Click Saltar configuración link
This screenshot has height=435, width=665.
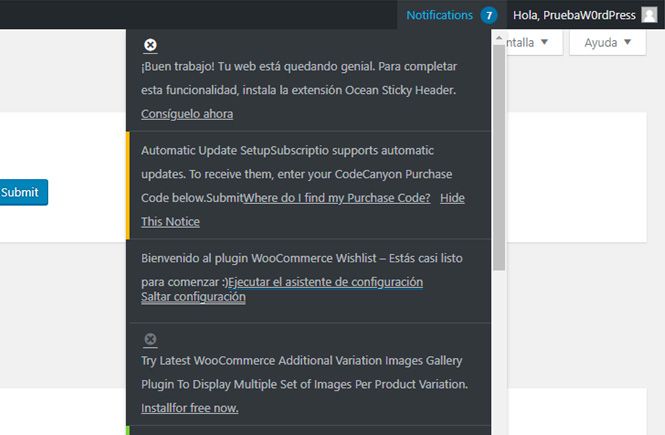point(193,297)
